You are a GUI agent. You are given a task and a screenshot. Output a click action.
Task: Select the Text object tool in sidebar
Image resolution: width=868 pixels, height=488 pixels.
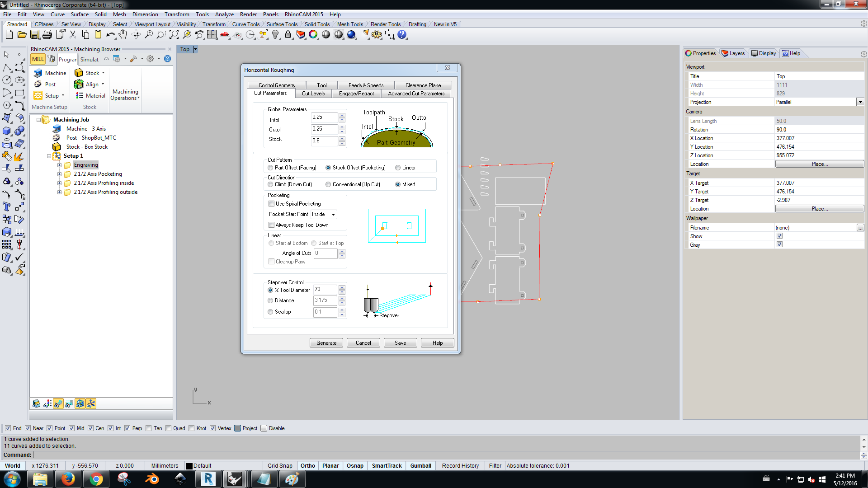pos(7,206)
